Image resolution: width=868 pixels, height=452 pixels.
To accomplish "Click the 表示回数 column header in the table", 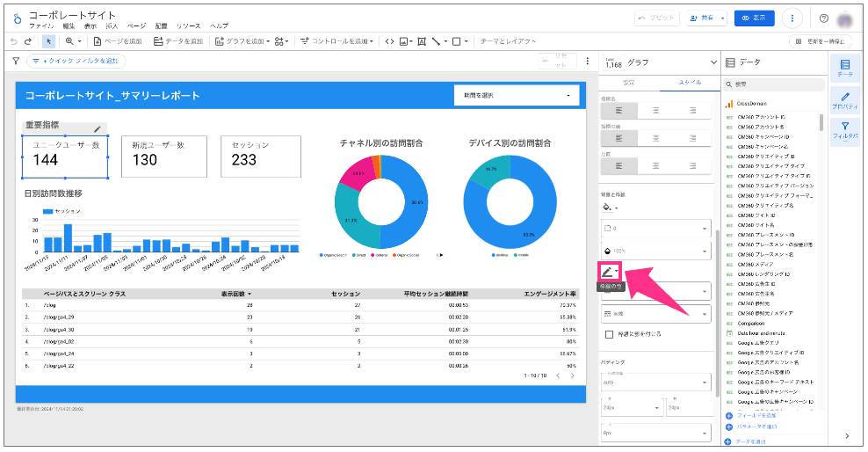I will point(235,294).
